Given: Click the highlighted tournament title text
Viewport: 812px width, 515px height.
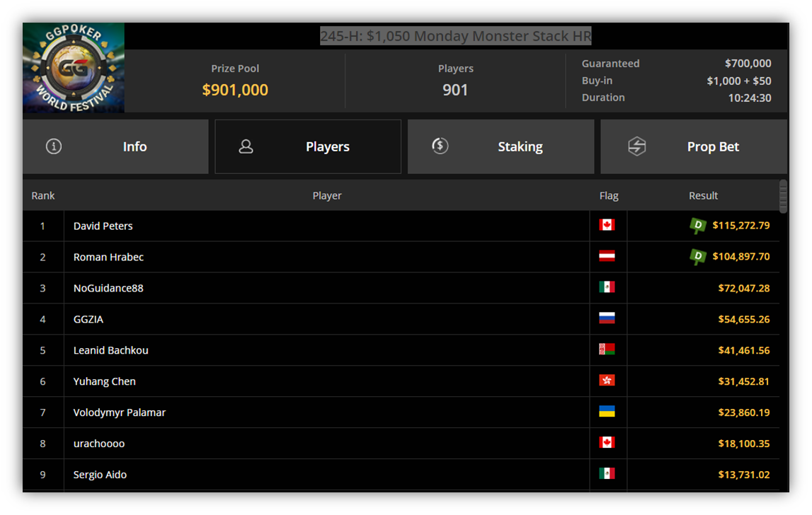Looking at the screenshot, I should [x=456, y=36].
